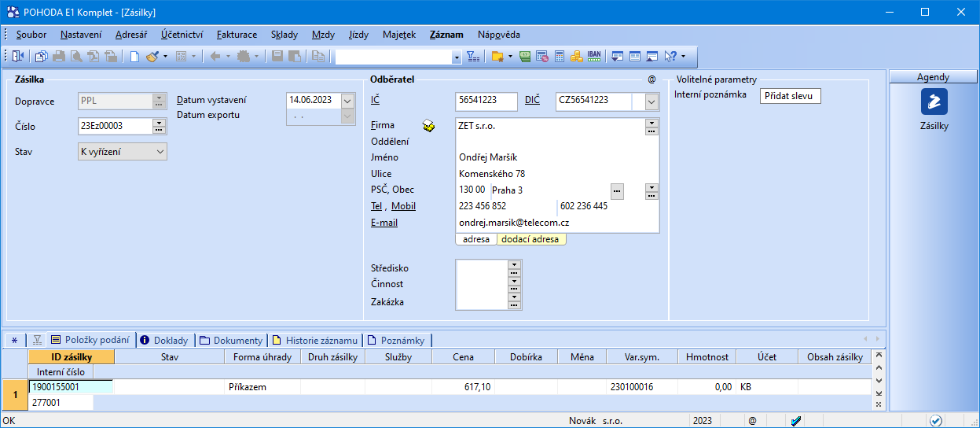Screen dimensions: 980x428
Task: Click the context help pointer icon
Action: [x=670, y=56]
